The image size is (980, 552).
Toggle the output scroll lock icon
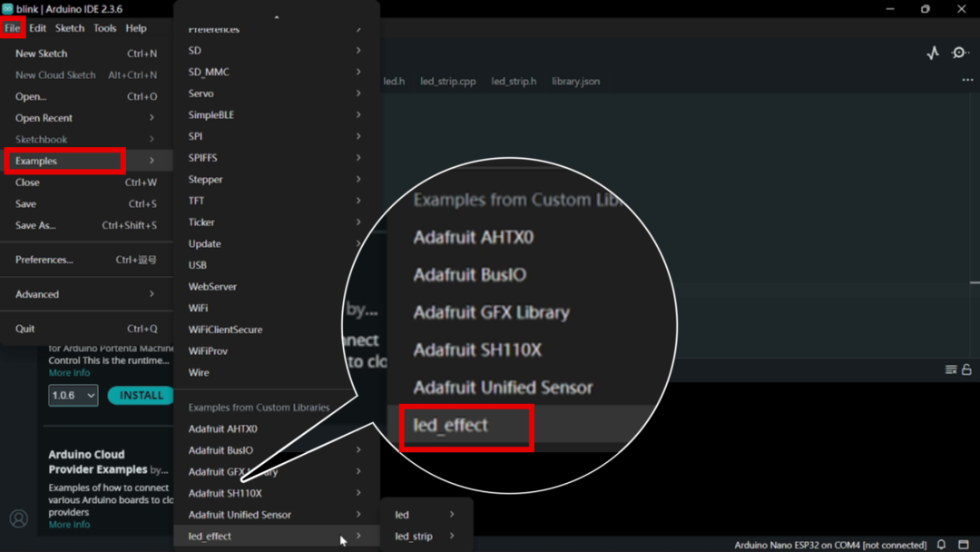[966, 370]
